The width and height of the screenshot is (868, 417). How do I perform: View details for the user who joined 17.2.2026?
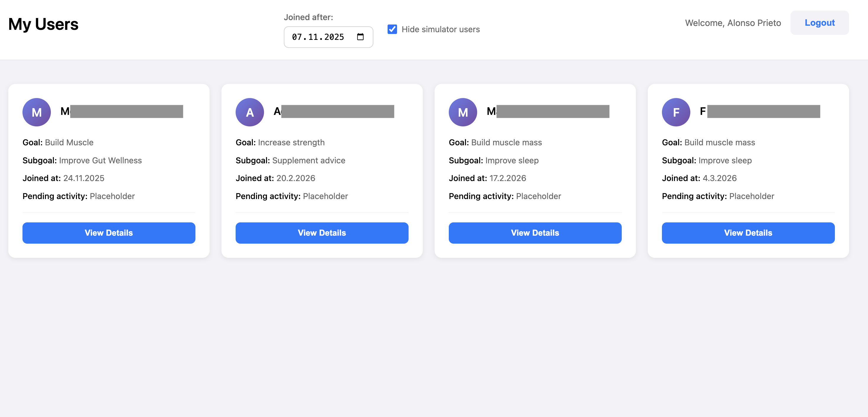coord(535,232)
